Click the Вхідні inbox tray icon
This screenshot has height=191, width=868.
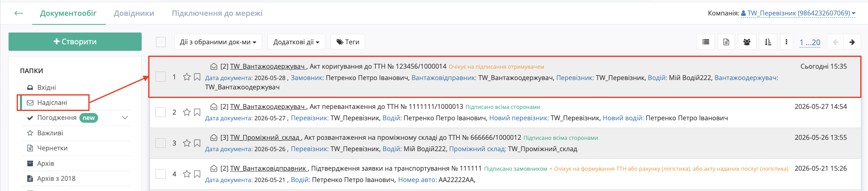pyautogui.click(x=30, y=87)
